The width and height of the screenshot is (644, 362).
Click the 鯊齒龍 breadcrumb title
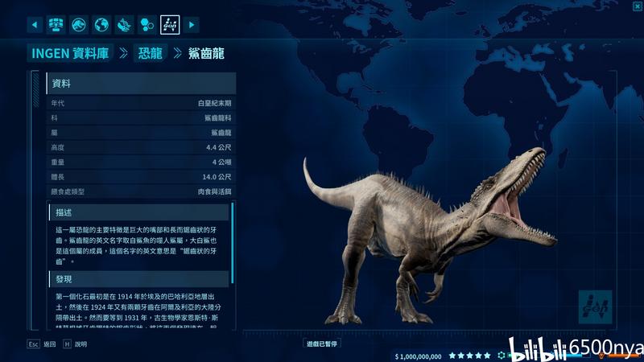point(206,53)
